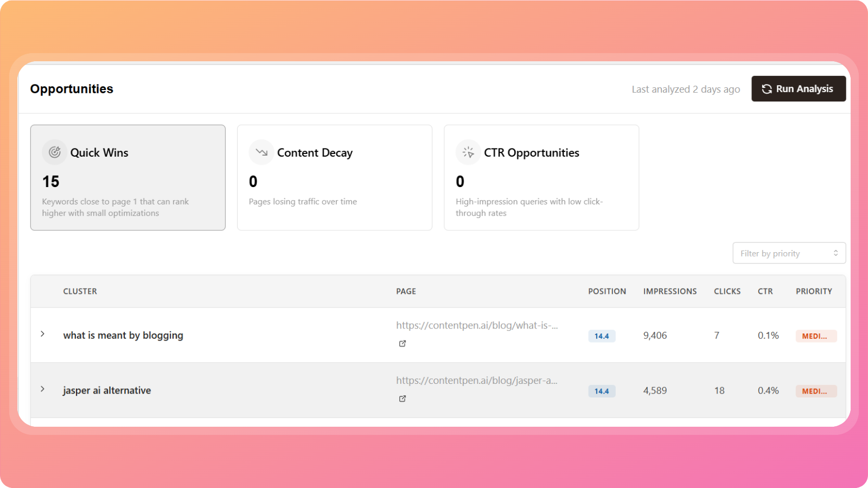Image resolution: width=868 pixels, height=488 pixels.
Task: Click Medium priority badge for blogging row
Action: coord(816,336)
